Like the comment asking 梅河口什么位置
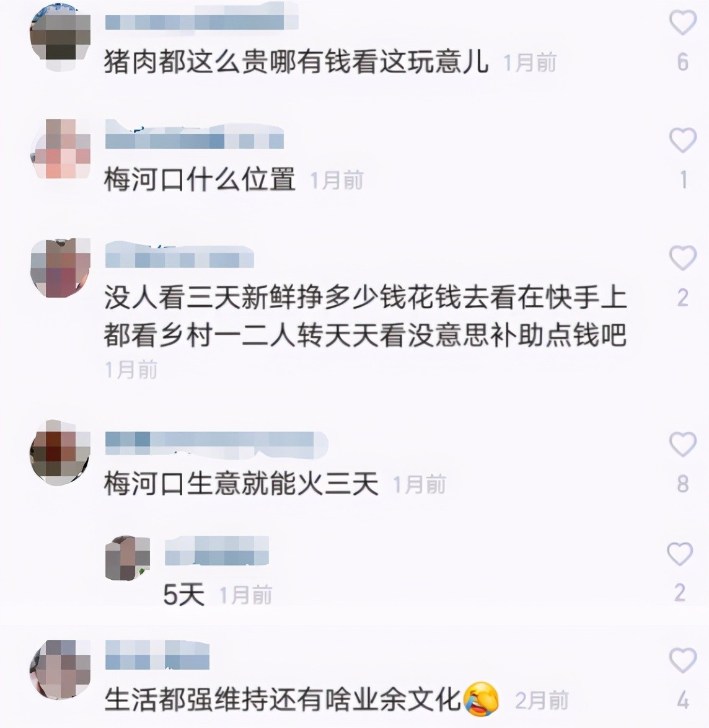This screenshot has height=728, width=709. (x=682, y=140)
